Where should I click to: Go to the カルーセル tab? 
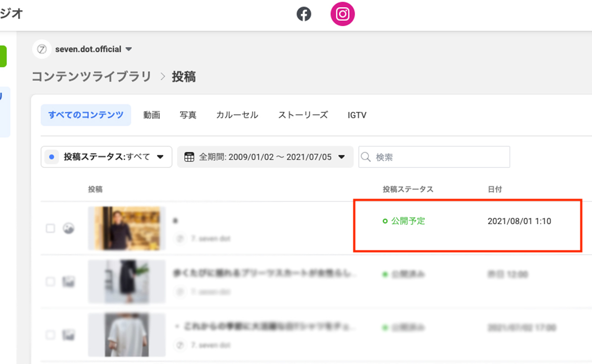(x=237, y=115)
